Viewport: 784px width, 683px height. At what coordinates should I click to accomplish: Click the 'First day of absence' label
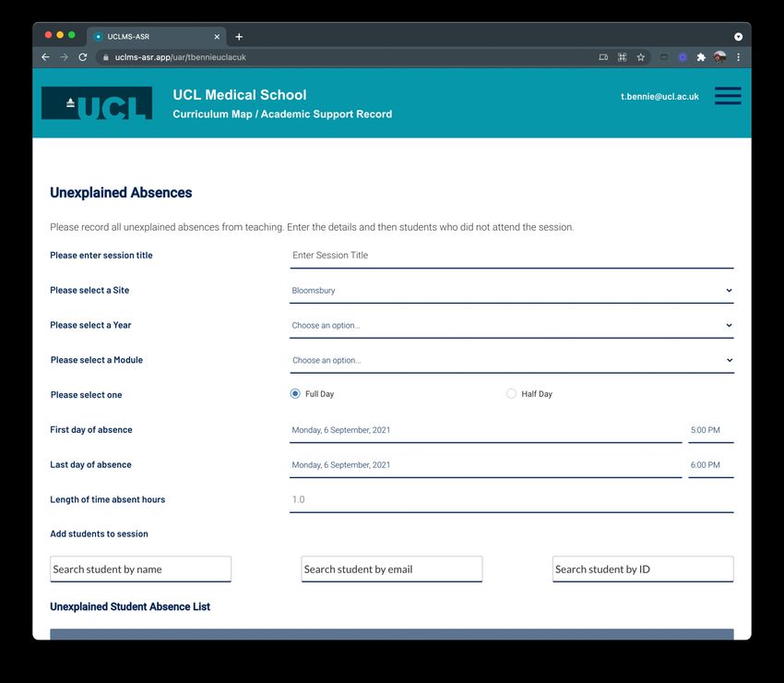(91, 430)
